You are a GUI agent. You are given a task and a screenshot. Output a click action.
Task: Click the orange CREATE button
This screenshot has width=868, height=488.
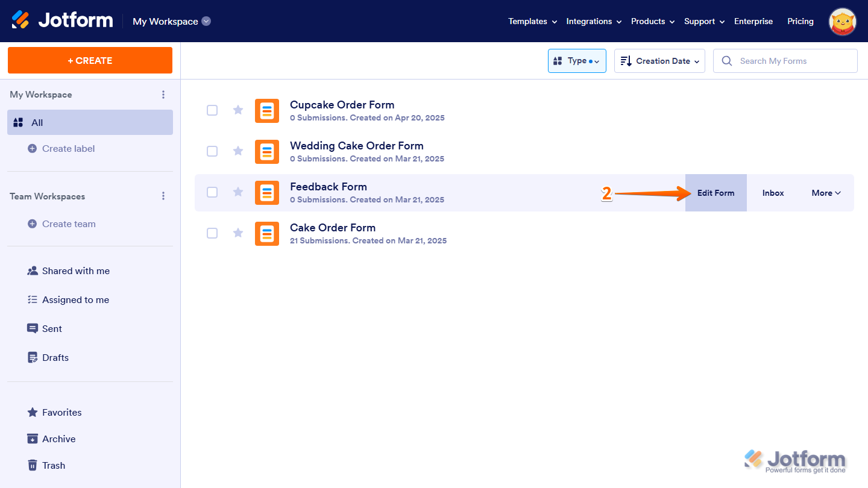[90, 60]
